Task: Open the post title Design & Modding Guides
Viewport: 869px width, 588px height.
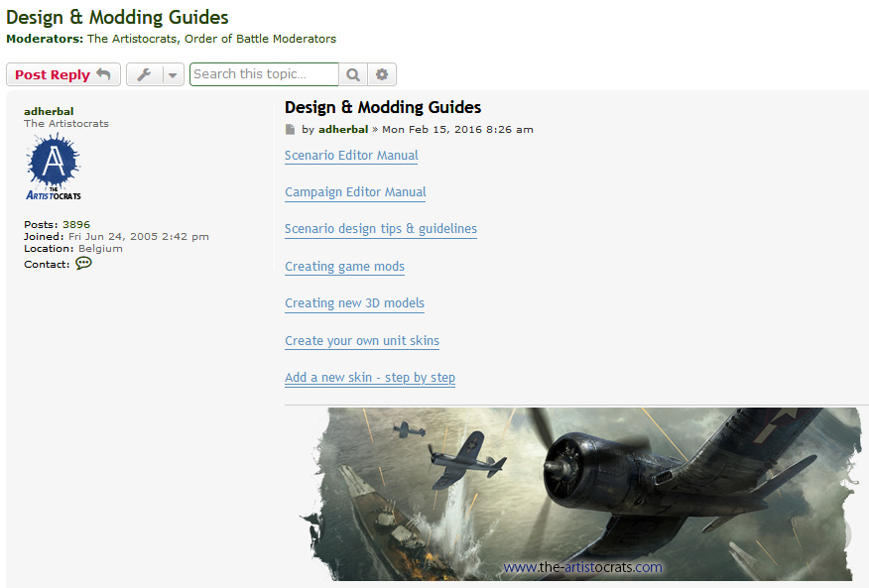Action: click(383, 107)
